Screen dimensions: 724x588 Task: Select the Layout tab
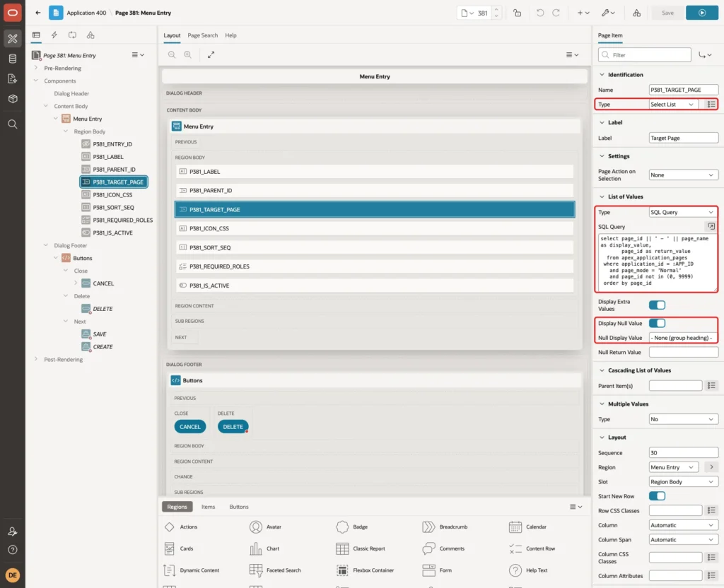(x=172, y=35)
